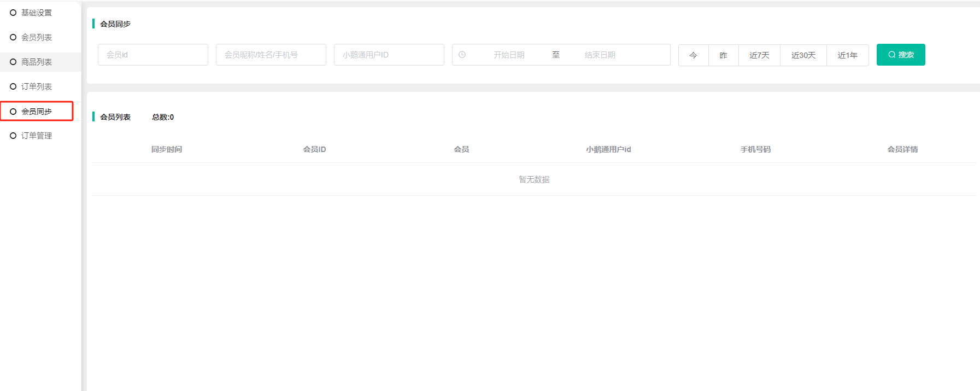This screenshot has height=391, width=980.
Task: Click the 会员昵称/姓名/手机号 search field
Action: pyautogui.click(x=271, y=55)
